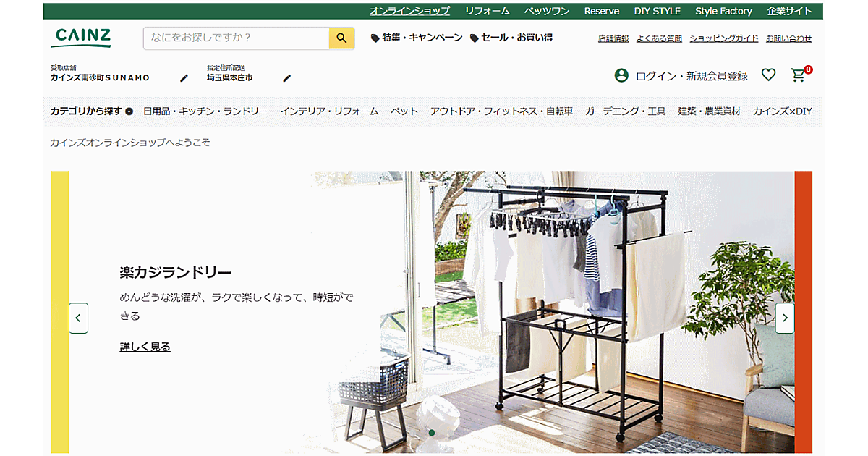The image size is (868, 456).
Task: Click the account profile icon beside ログイン
Action: [x=621, y=75]
